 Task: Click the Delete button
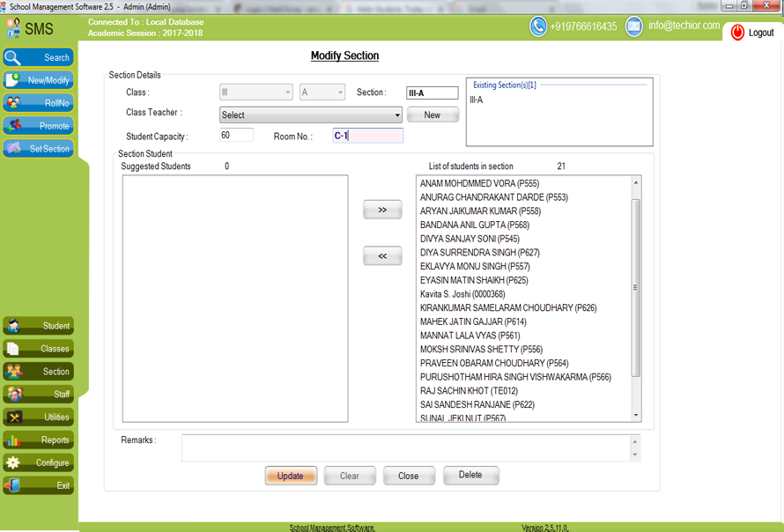click(470, 475)
